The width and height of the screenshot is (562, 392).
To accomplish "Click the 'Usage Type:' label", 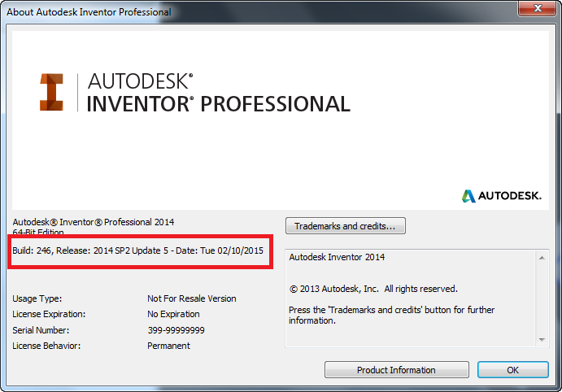I will click(x=37, y=298).
